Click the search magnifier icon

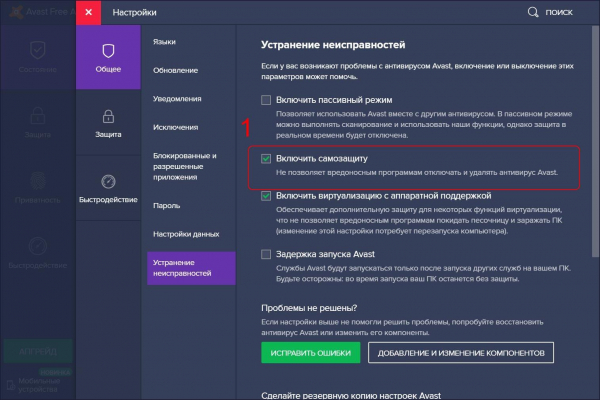533,12
